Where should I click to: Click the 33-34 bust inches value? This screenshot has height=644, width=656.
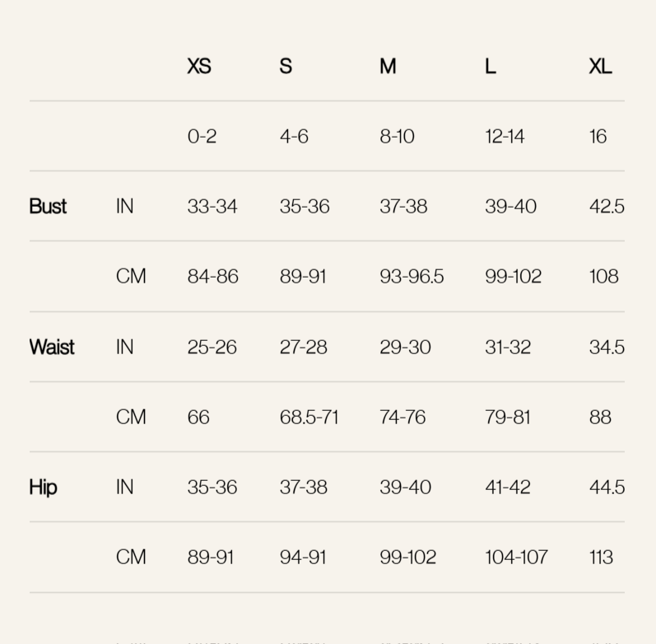(212, 207)
